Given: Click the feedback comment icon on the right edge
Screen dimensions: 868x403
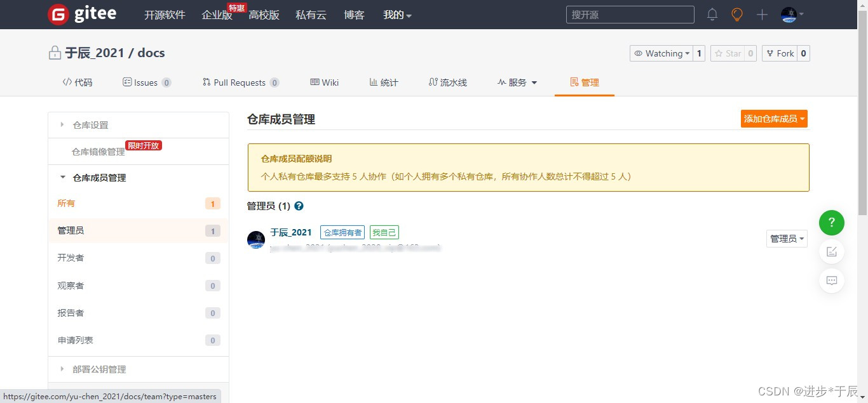Looking at the screenshot, I should (831, 281).
